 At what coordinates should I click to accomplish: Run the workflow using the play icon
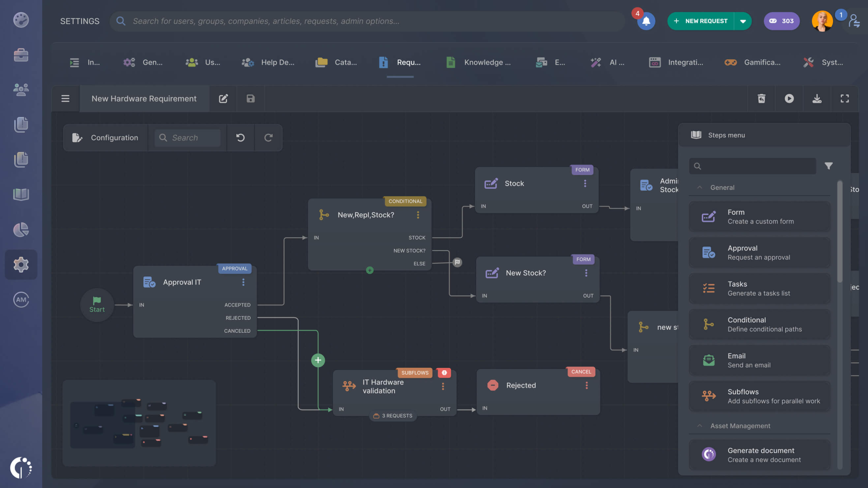pos(789,99)
